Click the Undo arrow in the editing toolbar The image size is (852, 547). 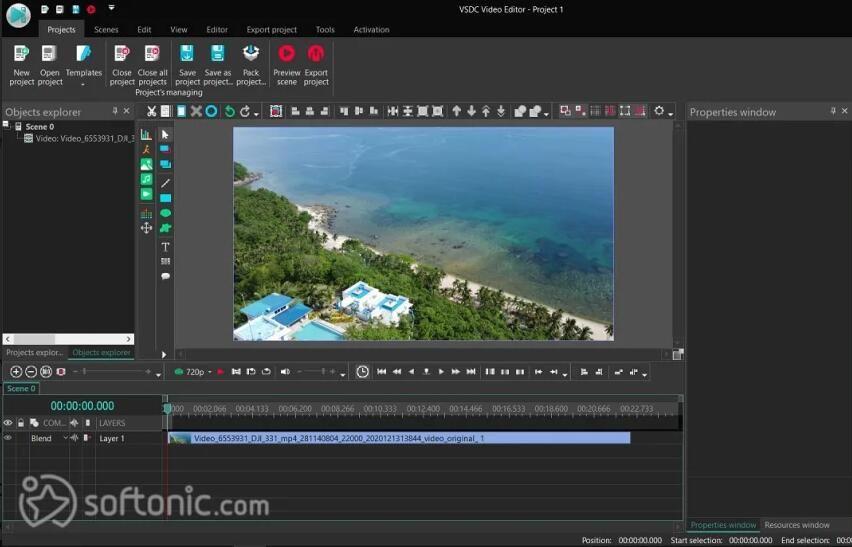tap(229, 111)
